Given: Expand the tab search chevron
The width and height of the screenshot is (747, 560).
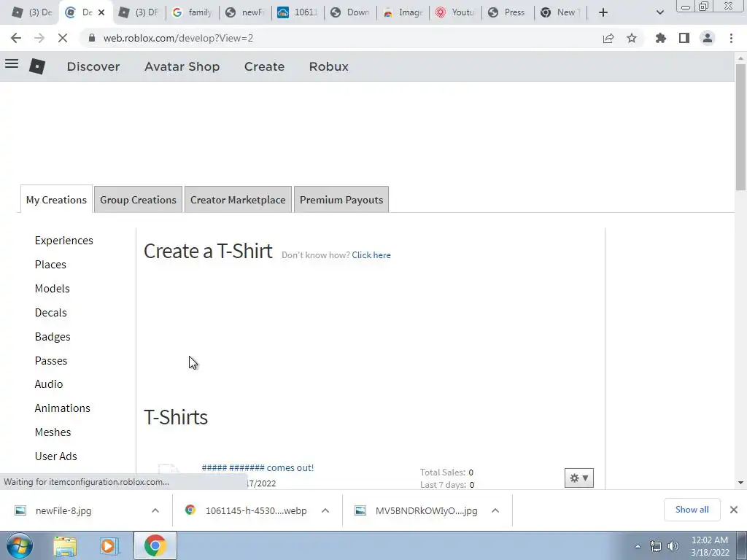Looking at the screenshot, I should [659, 12].
